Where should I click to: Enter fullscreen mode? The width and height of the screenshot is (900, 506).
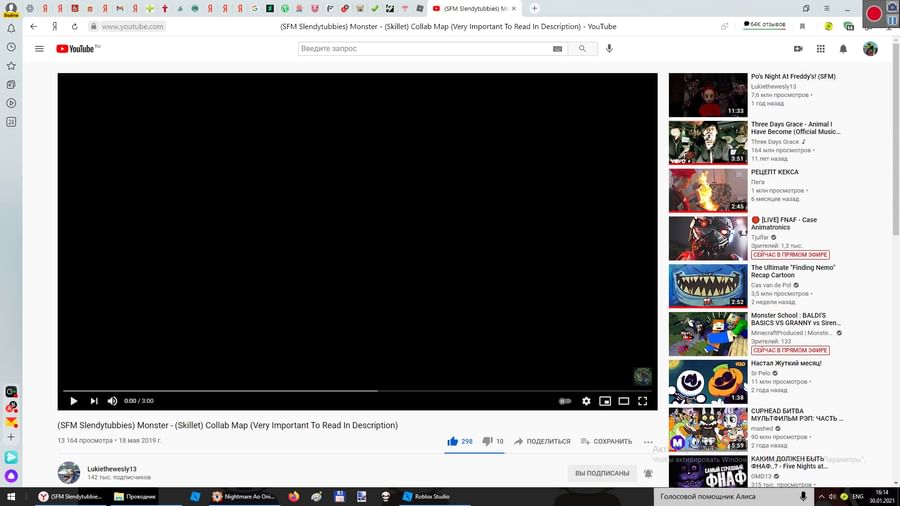click(643, 401)
